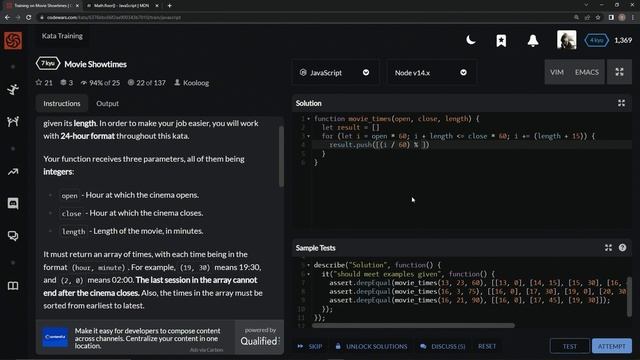This screenshot has width=640, height=360.
Task: Click the Movie Showtimes title
Action: point(96,64)
